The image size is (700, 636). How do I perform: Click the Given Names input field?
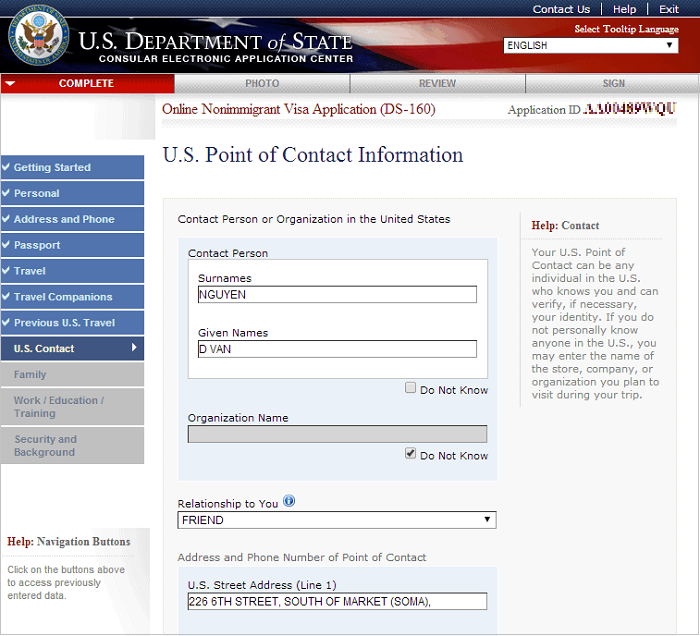coord(337,349)
